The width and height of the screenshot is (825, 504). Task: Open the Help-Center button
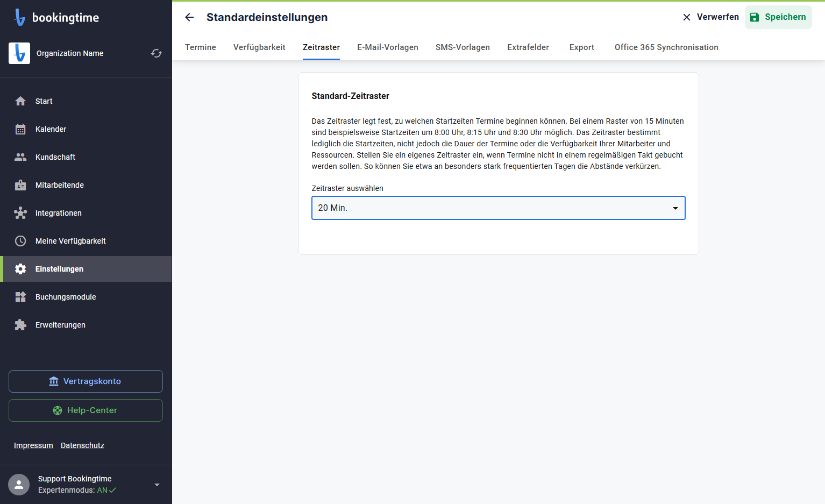pyautogui.click(x=86, y=410)
